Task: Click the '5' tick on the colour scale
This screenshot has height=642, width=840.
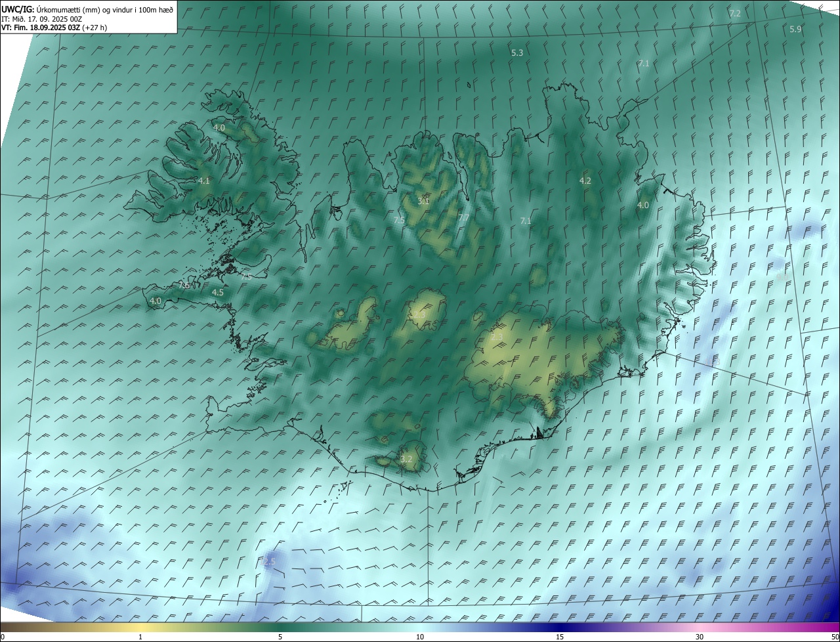Action: (x=280, y=637)
